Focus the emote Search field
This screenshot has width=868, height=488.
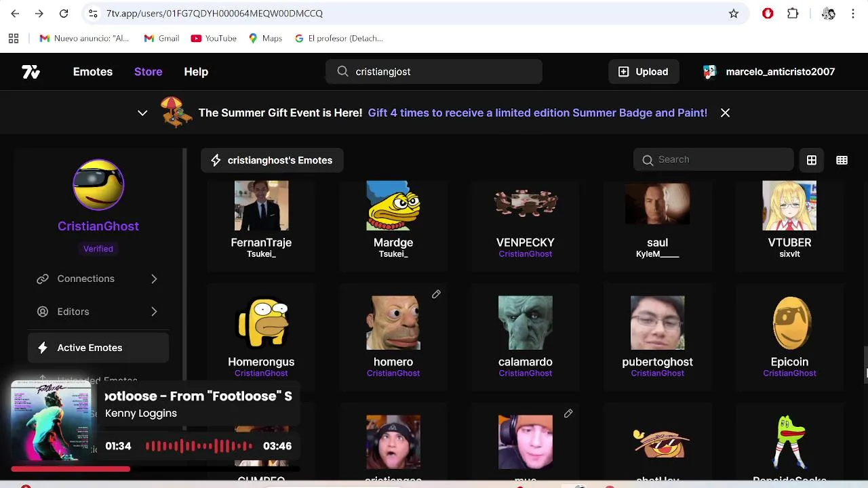[713, 160]
